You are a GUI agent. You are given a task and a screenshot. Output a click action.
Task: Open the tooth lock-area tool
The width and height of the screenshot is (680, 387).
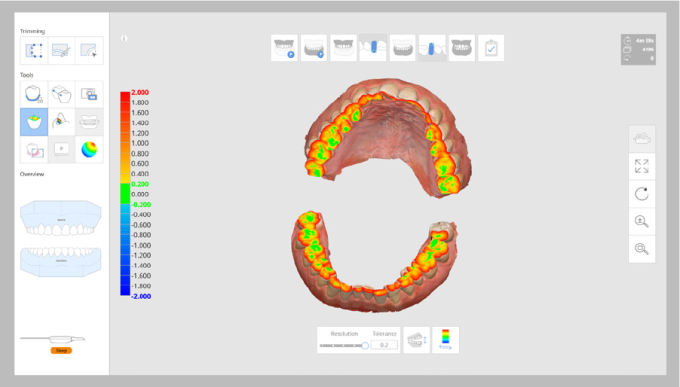tap(34, 94)
